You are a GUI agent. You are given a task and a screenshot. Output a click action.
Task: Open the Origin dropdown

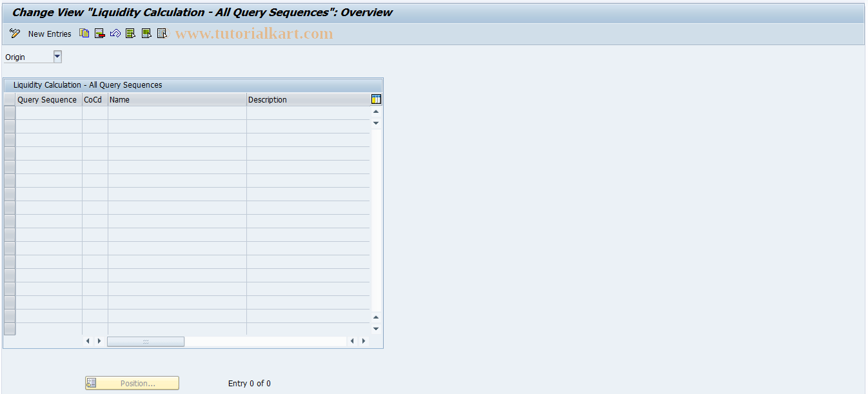pyautogui.click(x=57, y=56)
